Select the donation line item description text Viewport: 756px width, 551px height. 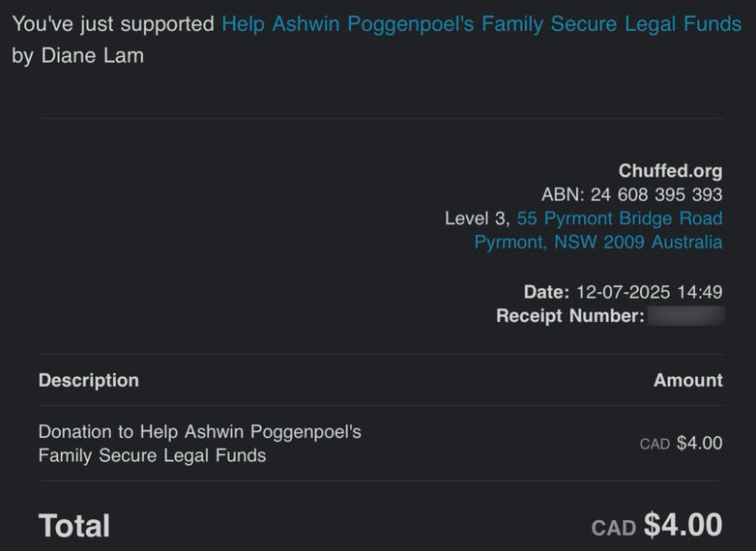point(199,443)
